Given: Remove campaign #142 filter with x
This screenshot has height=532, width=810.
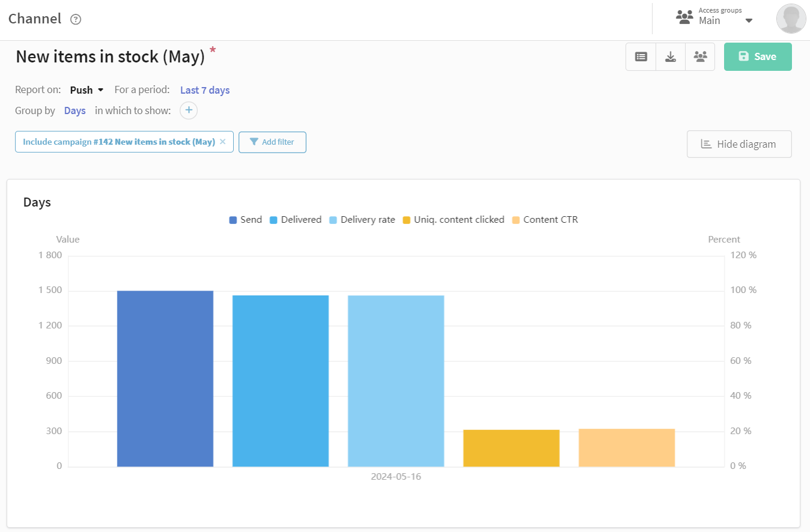Looking at the screenshot, I should point(223,142).
